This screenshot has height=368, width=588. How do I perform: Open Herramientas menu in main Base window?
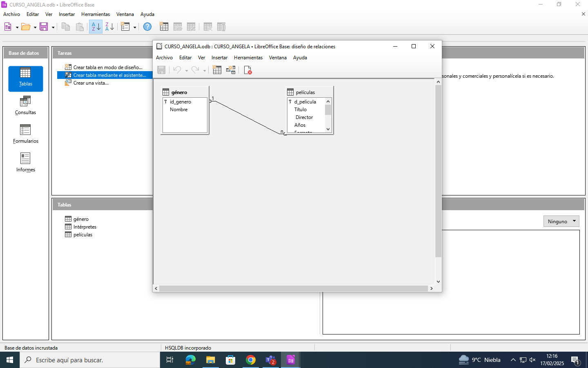point(96,14)
